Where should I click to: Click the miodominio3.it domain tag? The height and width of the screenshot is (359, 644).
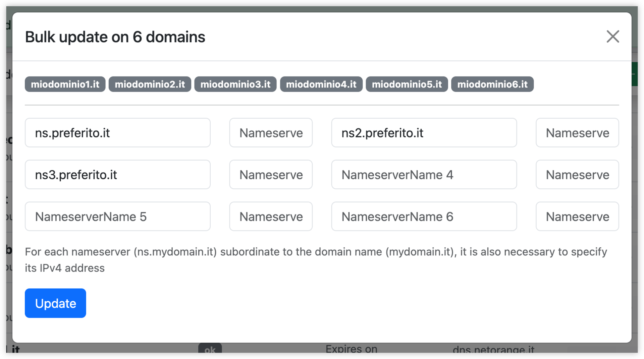click(235, 84)
